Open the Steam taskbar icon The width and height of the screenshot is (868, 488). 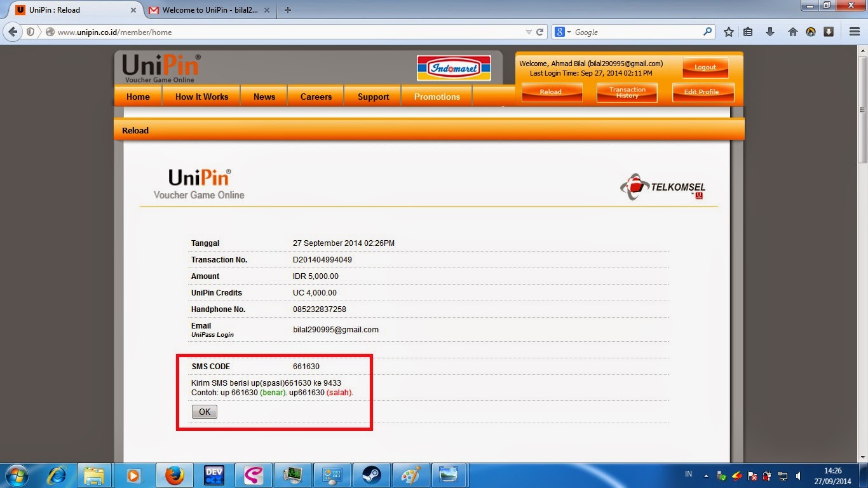pyautogui.click(x=371, y=475)
